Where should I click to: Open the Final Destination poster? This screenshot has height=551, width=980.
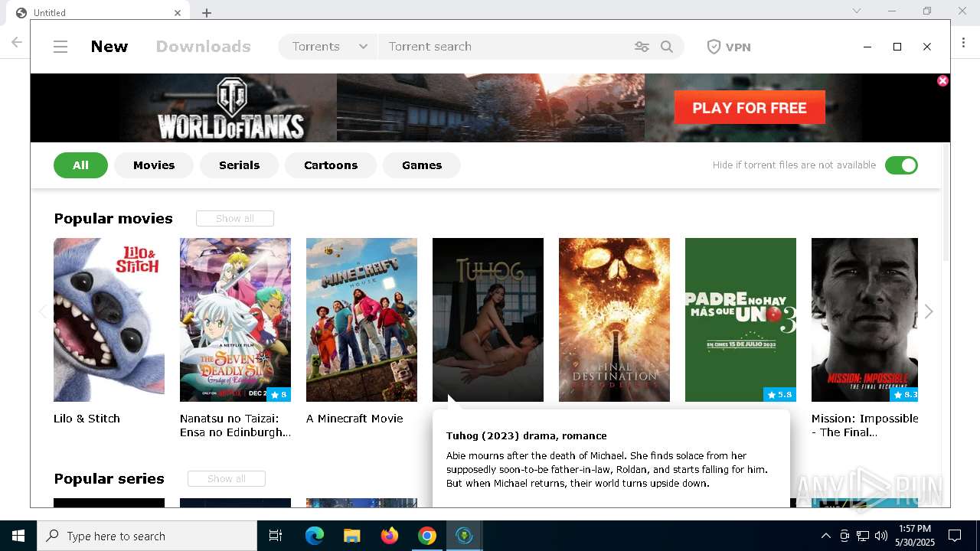614,320
